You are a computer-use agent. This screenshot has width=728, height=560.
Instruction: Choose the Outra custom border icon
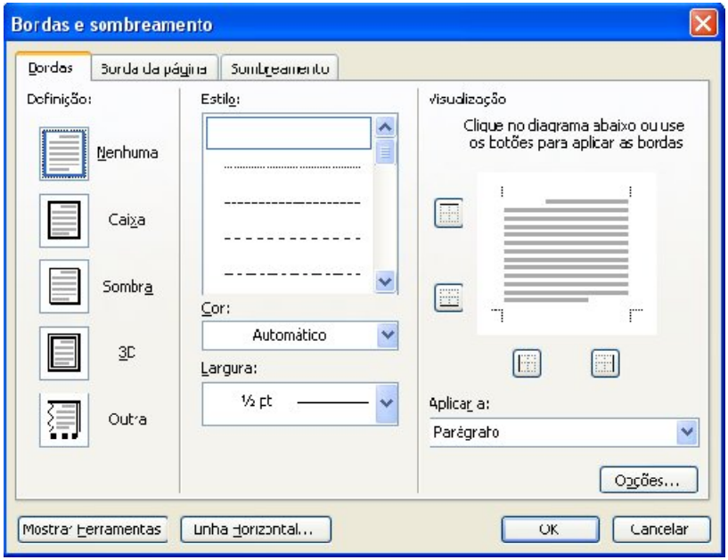(x=63, y=418)
